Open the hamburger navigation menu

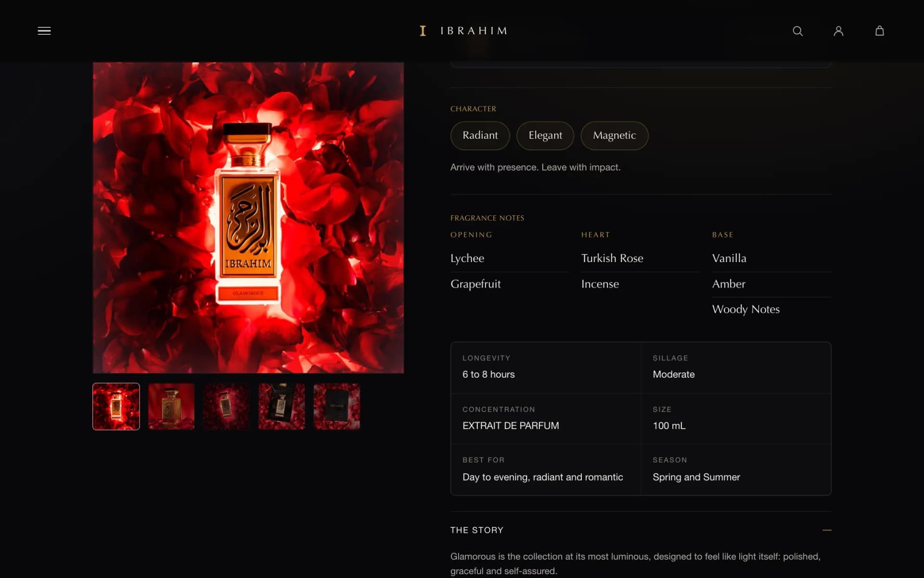coord(44,31)
